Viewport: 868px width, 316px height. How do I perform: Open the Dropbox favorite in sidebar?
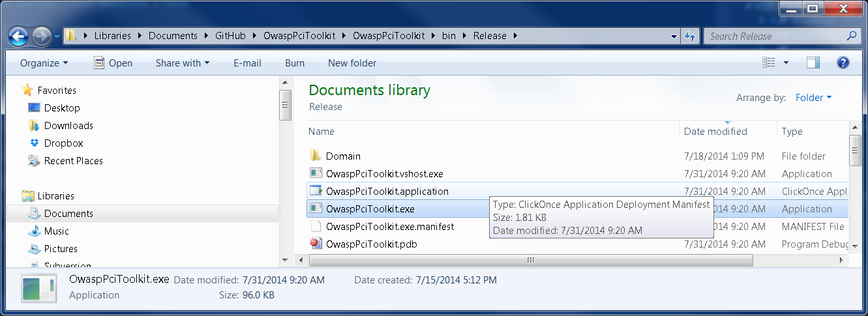[63, 143]
